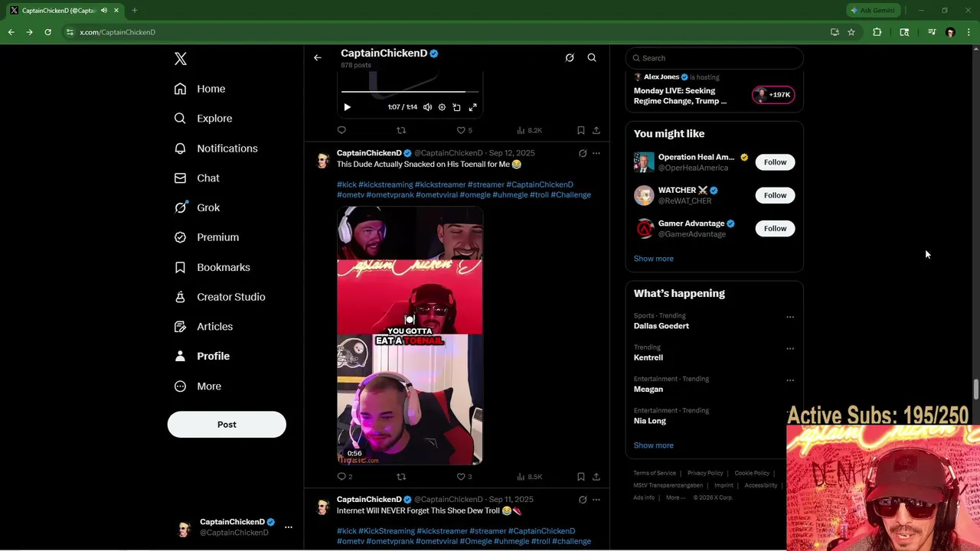Viewport: 980px width, 551px height.
Task: Open options for Kentrell trend
Action: (789, 349)
